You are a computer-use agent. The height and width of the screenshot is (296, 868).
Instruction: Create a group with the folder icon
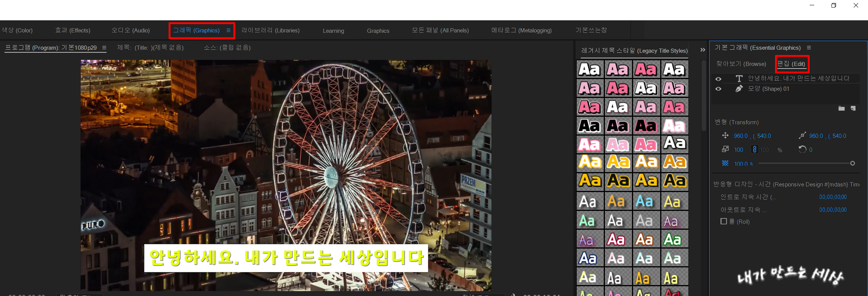pos(842,108)
